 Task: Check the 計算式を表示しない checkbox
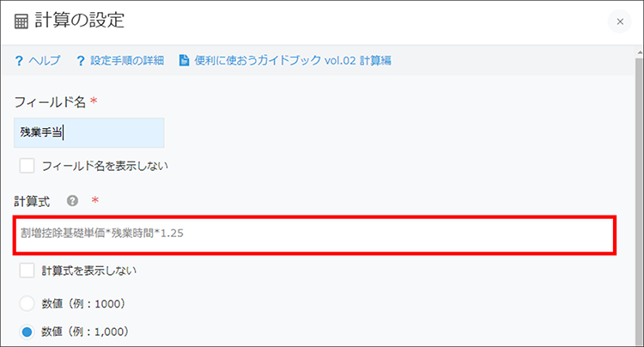27,271
